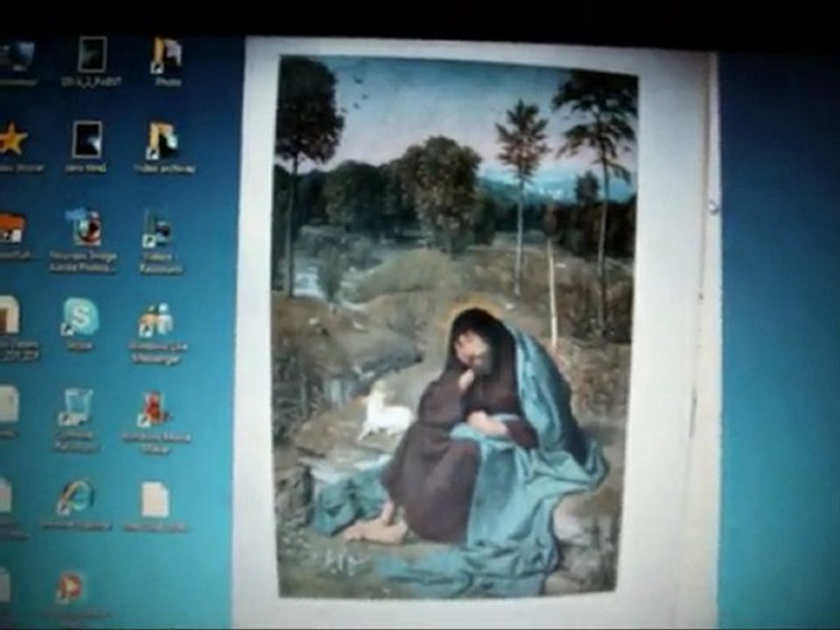Open the Skype desktop shortcut
This screenshot has width=840, height=630.
pos(80,317)
